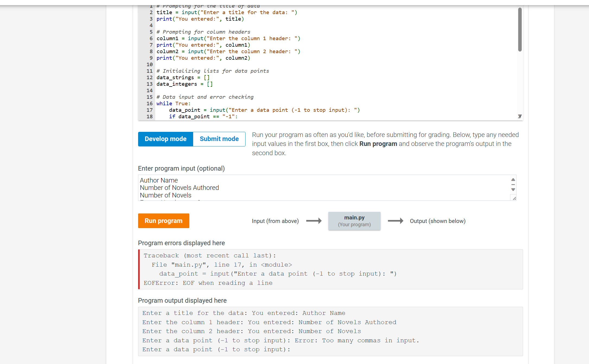Switch to the Submit mode tab
589x364 pixels.
219,139
